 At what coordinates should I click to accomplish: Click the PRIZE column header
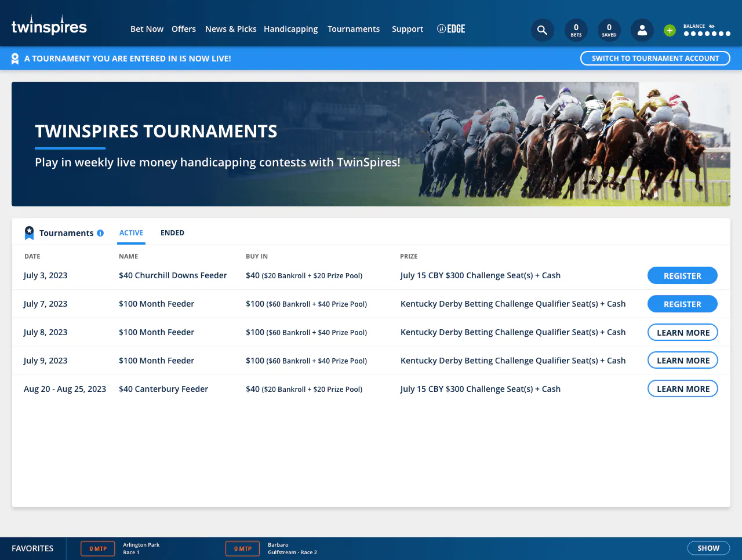pyautogui.click(x=409, y=256)
